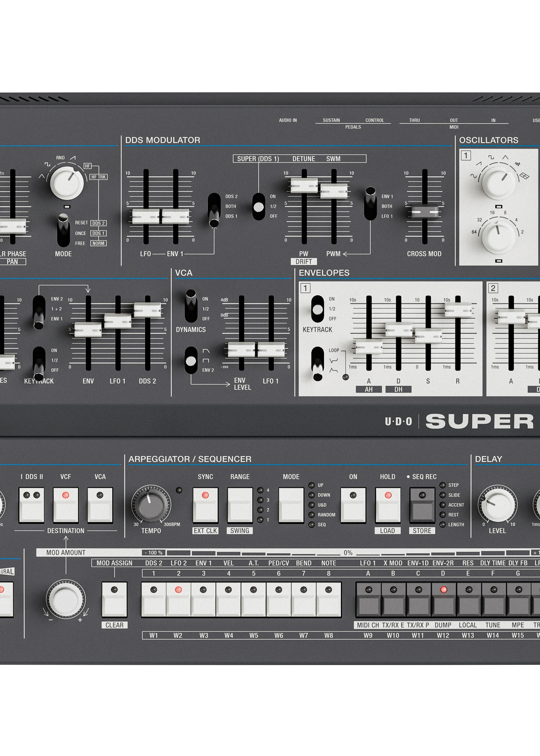Click the Oscillator 1 range knob
This screenshot has width=540, height=756.
[x=498, y=237]
